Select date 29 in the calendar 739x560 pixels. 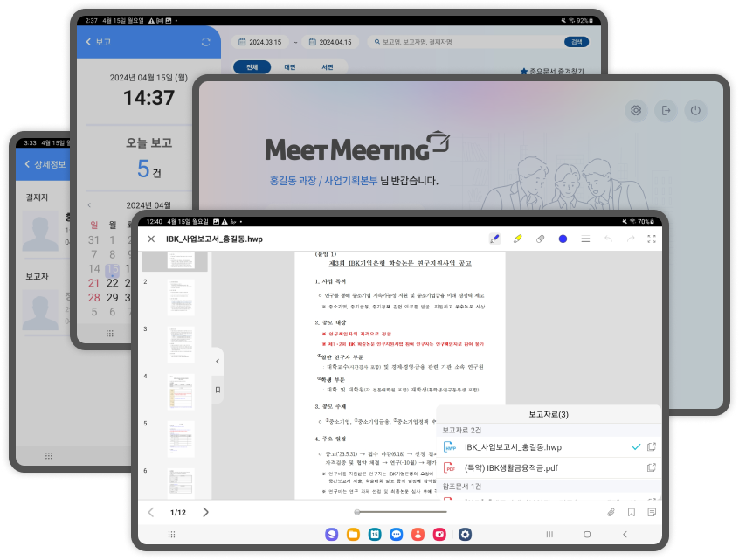(x=112, y=297)
